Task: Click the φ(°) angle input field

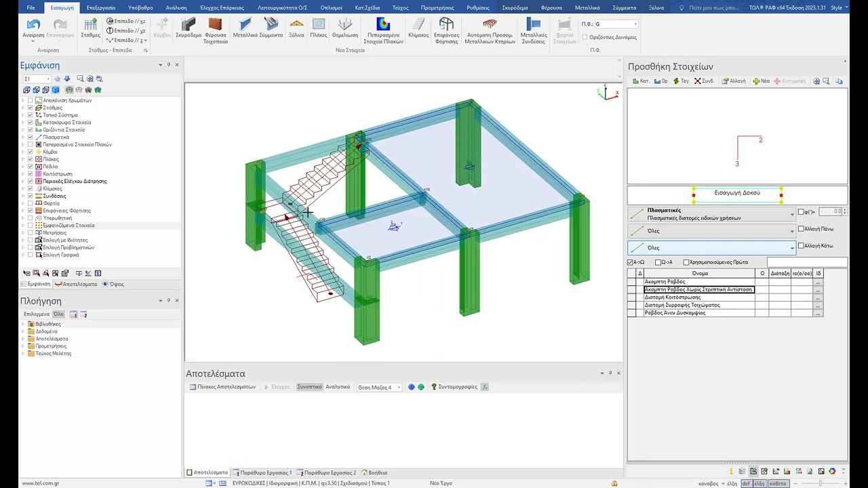Action: click(x=830, y=211)
